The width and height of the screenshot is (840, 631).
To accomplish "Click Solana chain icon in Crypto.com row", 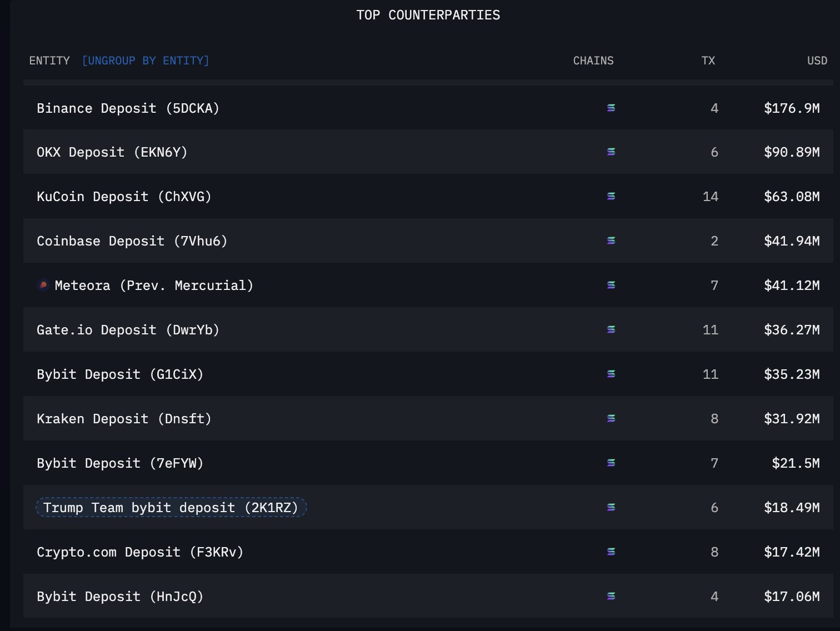I will pyautogui.click(x=611, y=552).
